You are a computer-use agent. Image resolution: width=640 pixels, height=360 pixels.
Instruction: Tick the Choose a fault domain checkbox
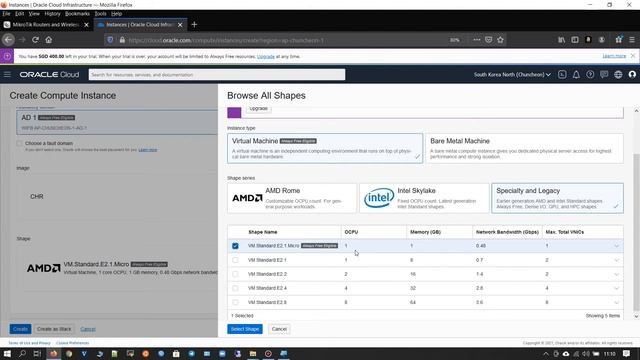pyautogui.click(x=19, y=143)
